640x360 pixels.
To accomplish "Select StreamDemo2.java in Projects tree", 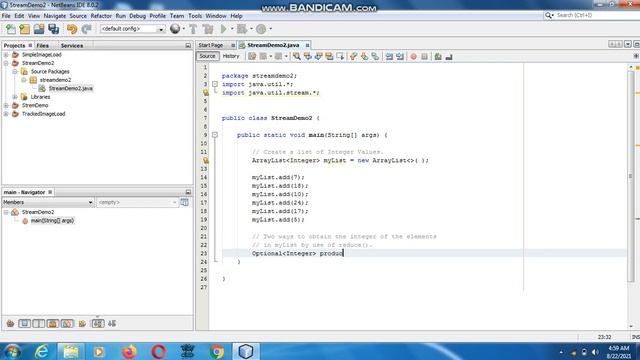I will 71,89.
